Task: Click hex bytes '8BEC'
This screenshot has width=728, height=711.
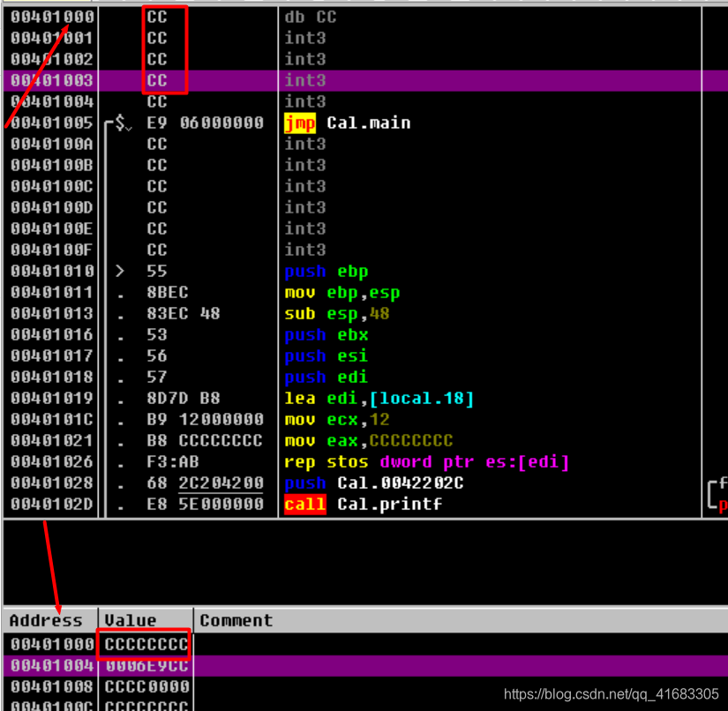Action: tap(168, 293)
